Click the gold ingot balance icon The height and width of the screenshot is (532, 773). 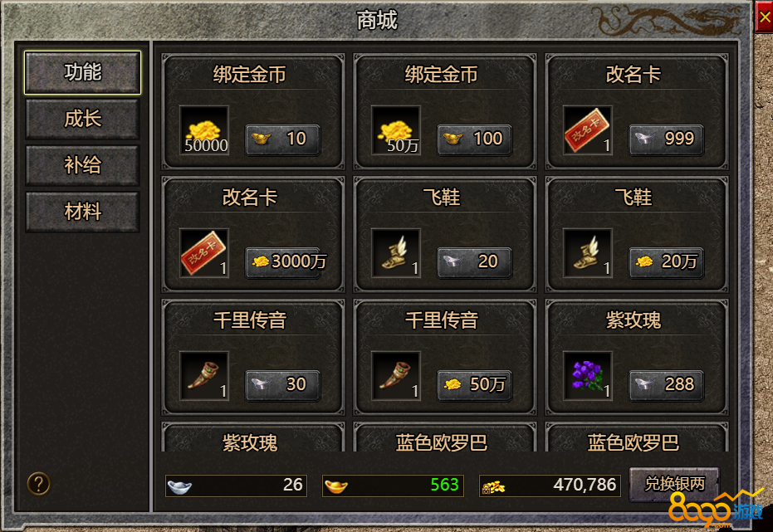[336, 486]
